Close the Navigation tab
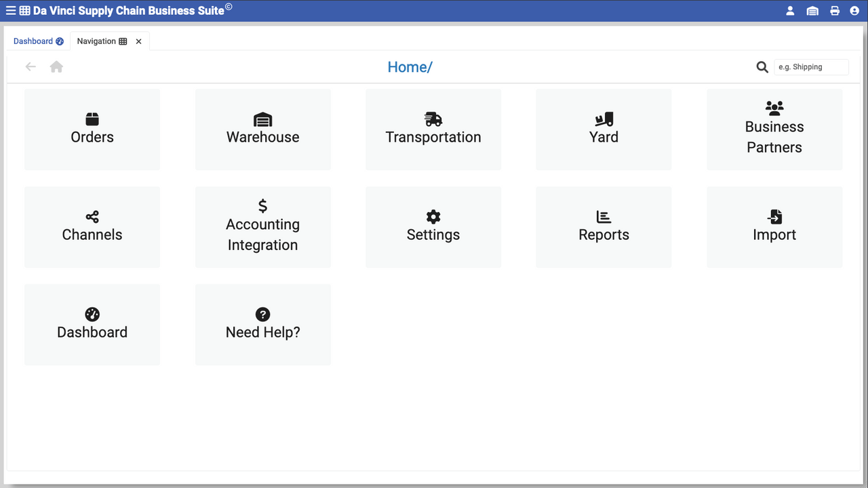This screenshot has width=868, height=488. [138, 41]
